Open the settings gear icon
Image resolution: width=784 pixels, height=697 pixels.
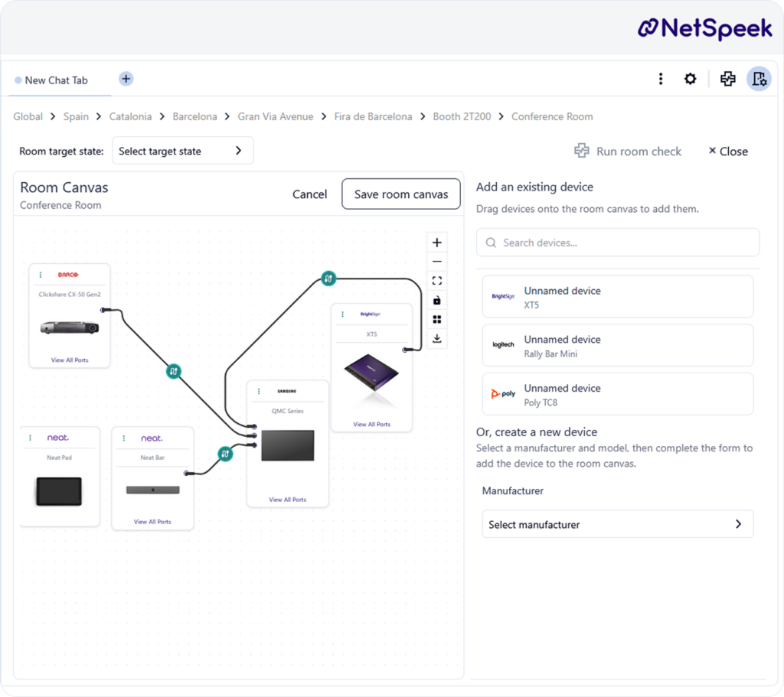(x=691, y=79)
